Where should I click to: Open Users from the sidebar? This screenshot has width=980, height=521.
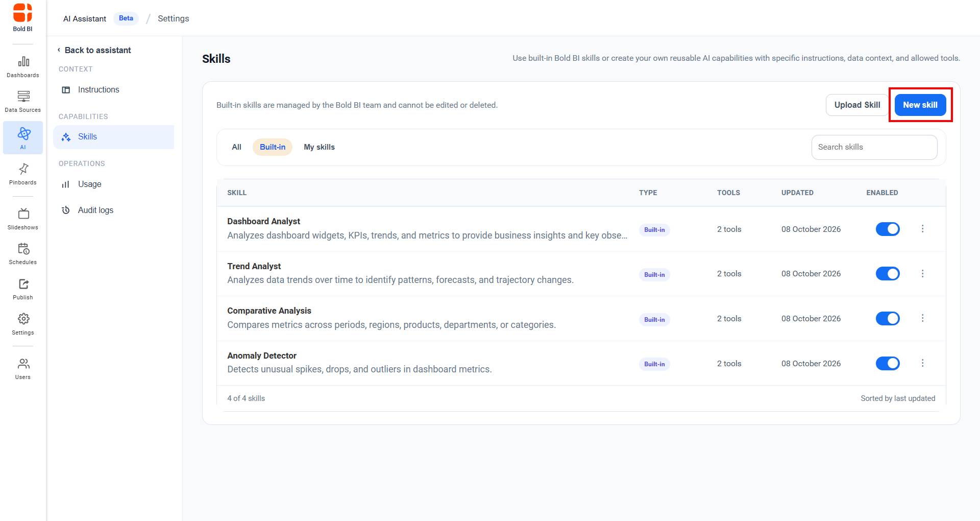click(23, 369)
